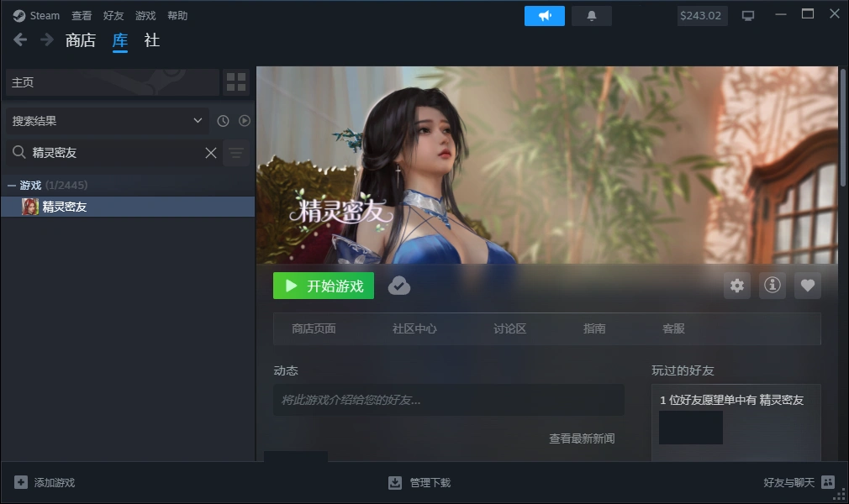This screenshot has height=504, width=849.
Task: Open the 讨论区 link
Action: 509,328
